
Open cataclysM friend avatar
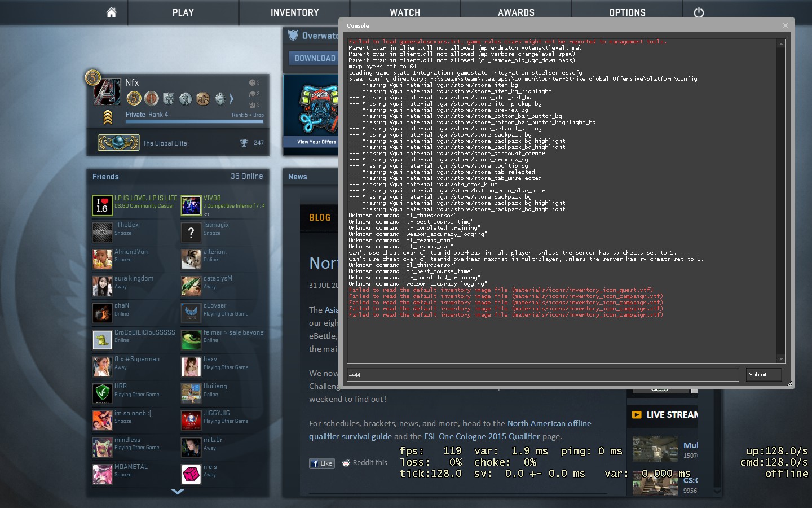[191, 286]
